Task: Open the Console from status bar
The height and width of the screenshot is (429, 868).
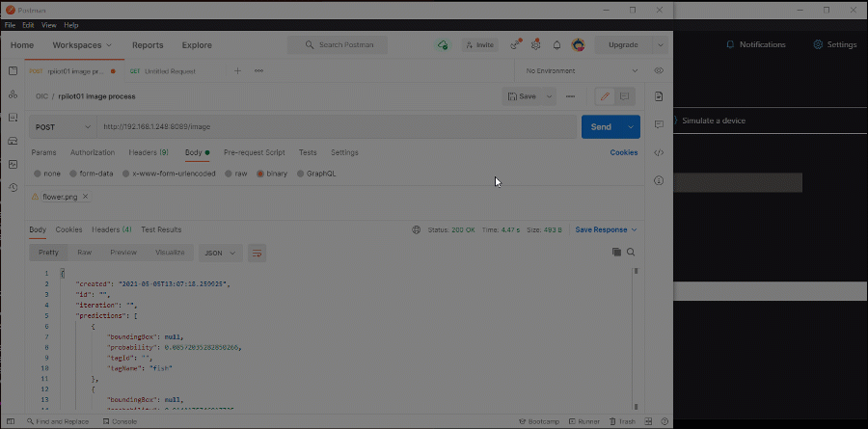Action: click(x=121, y=422)
